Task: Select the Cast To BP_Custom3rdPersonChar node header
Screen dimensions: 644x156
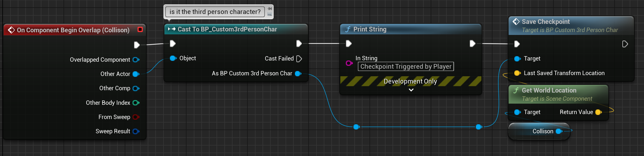Action: coord(236,29)
